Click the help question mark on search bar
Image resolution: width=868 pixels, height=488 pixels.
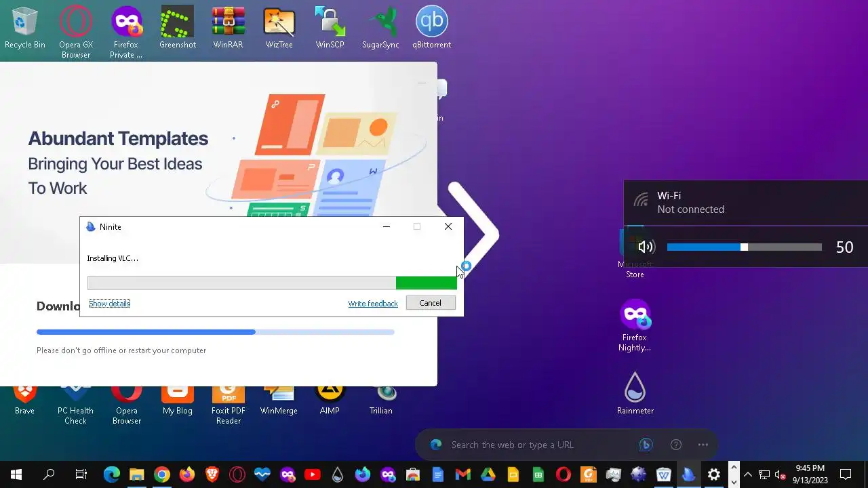pos(675,445)
